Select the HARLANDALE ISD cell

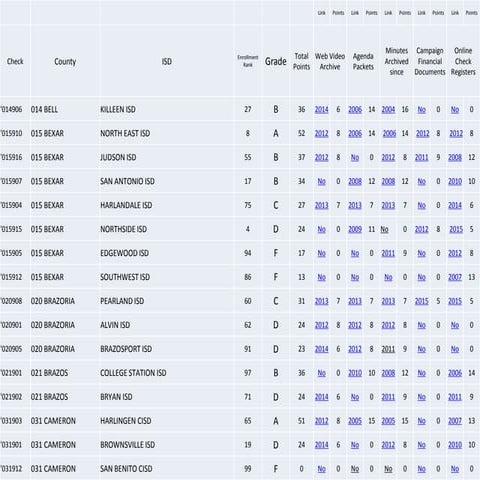[126, 206]
